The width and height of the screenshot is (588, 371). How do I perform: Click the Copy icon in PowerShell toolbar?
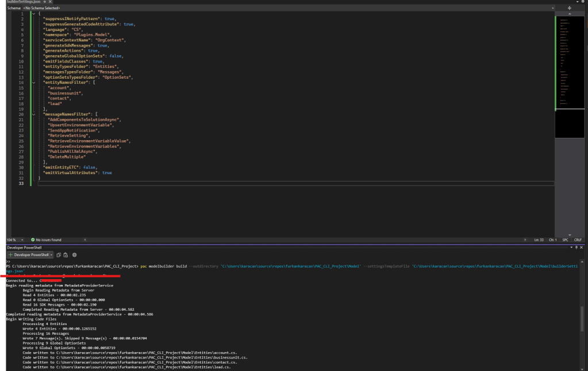(59, 254)
